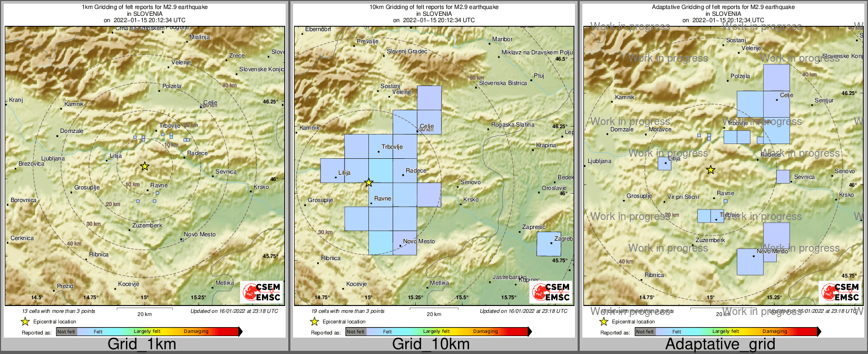Screen dimensions: 868x354
Task: Click the 'Sevnica' label on the adaptative map
Action: click(804, 177)
